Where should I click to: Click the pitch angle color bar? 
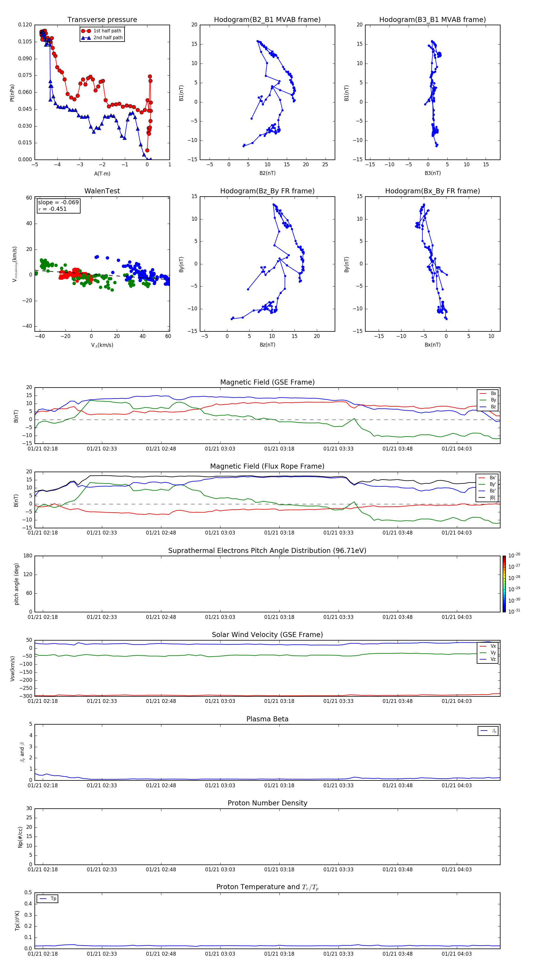pos(504,584)
